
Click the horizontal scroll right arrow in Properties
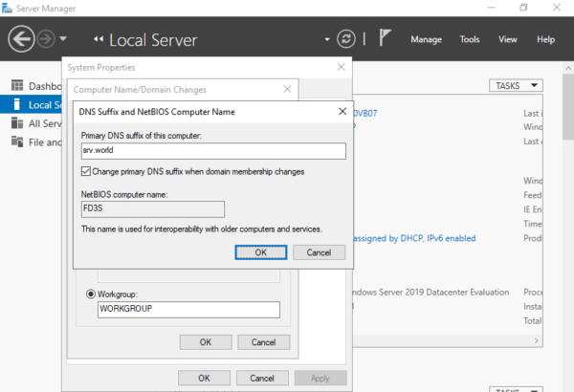(x=537, y=340)
